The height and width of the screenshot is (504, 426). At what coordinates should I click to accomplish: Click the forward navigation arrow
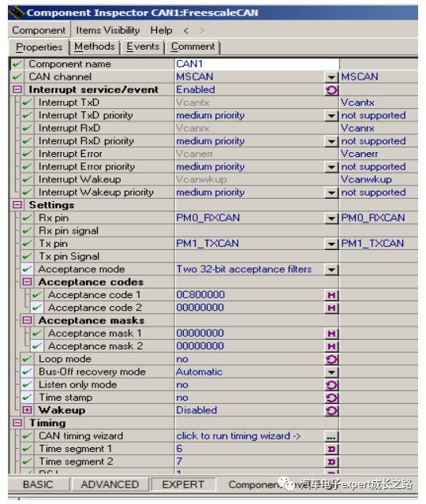(202, 31)
